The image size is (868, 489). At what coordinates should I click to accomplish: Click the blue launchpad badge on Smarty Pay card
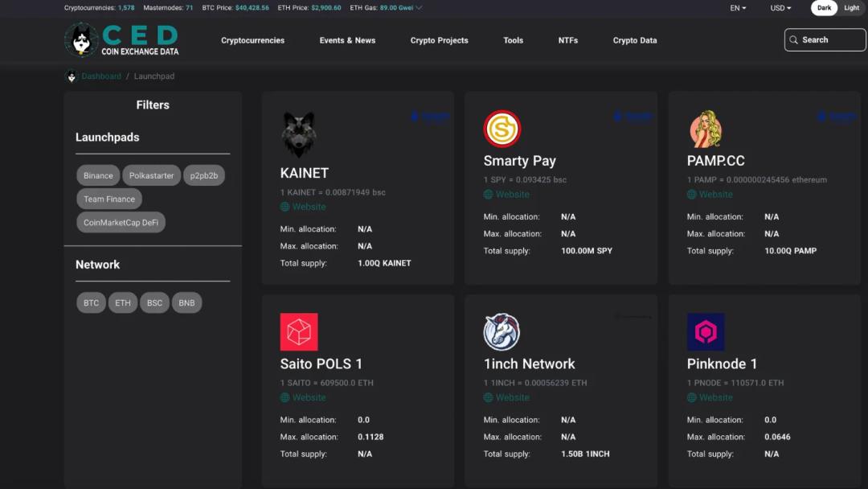click(633, 116)
